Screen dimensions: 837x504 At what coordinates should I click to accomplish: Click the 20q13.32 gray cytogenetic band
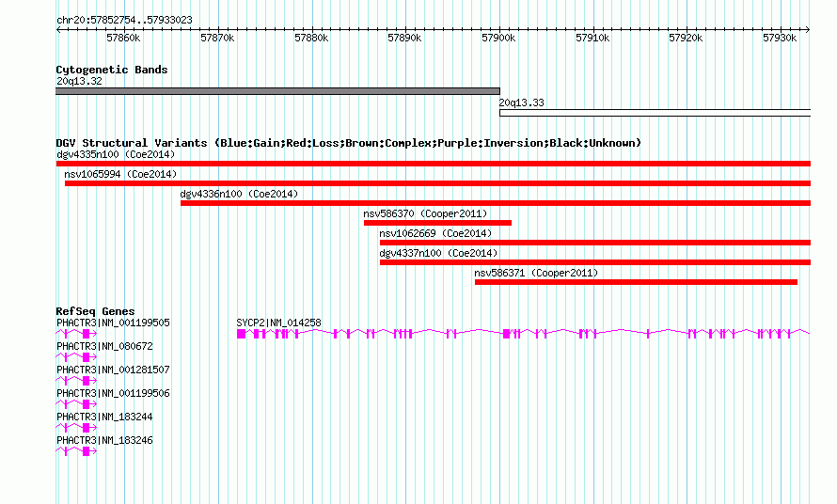point(277,91)
